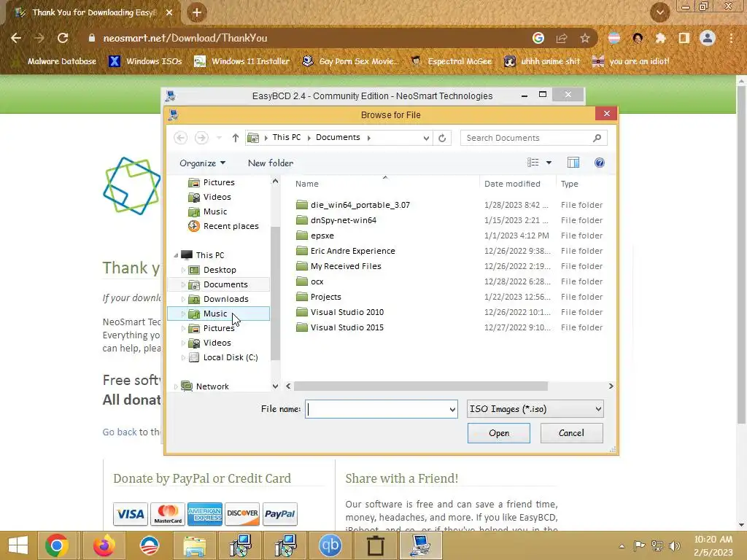The height and width of the screenshot is (560, 747).
Task: Open Organize dropdown menu
Action: point(203,163)
